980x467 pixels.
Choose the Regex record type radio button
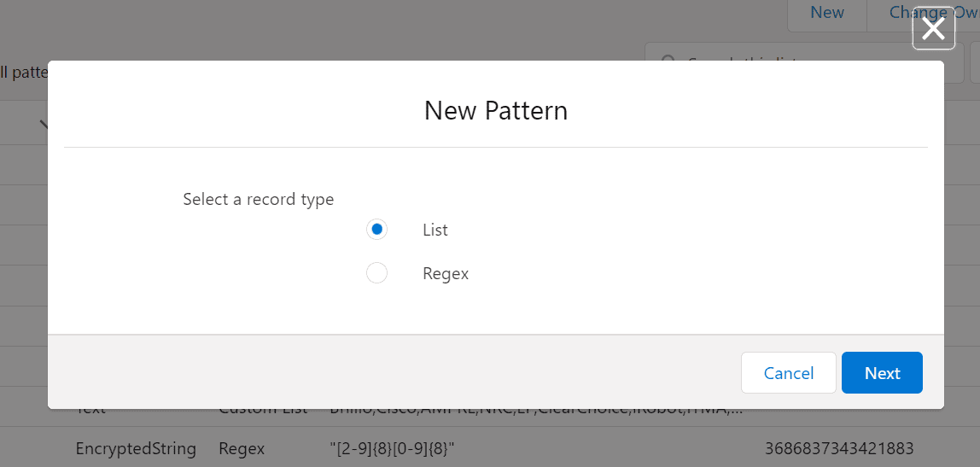pos(376,273)
